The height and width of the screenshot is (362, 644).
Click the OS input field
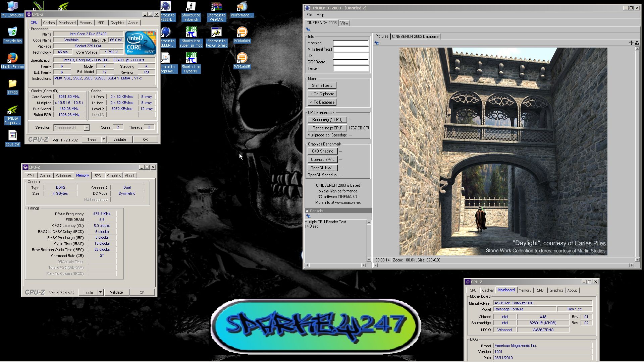click(x=351, y=56)
